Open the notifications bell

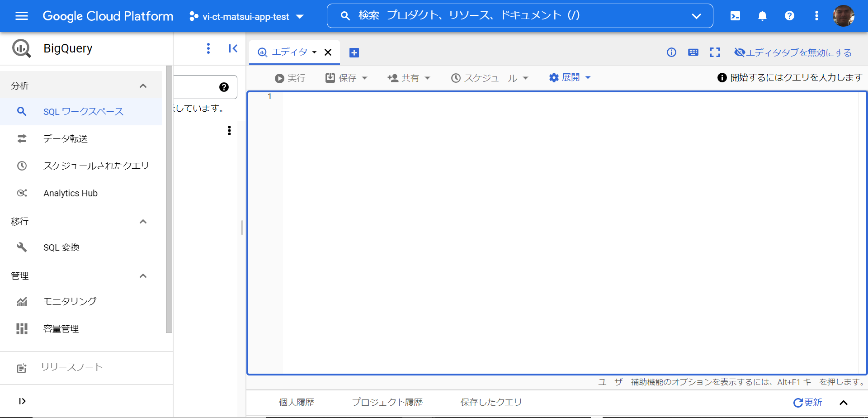pyautogui.click(x=762, y=16)
